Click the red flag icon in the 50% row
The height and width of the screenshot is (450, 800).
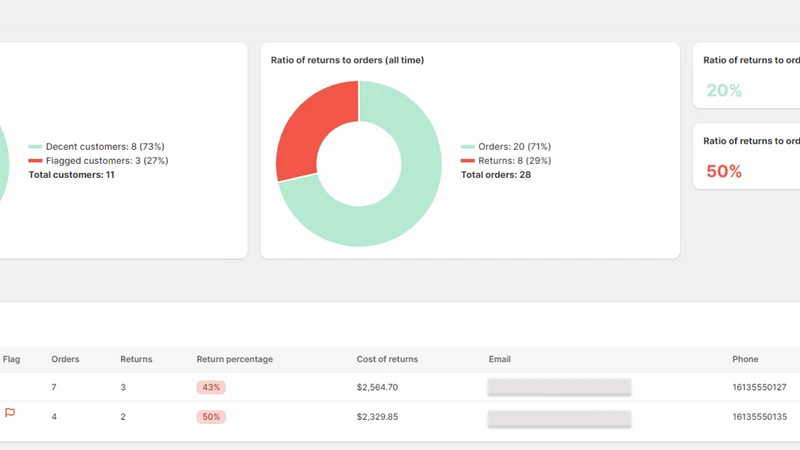(10, 412)
